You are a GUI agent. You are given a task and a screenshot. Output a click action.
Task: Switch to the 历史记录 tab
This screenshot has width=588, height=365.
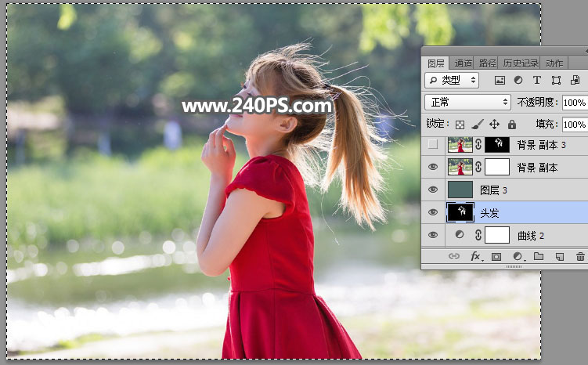[521, 63]
